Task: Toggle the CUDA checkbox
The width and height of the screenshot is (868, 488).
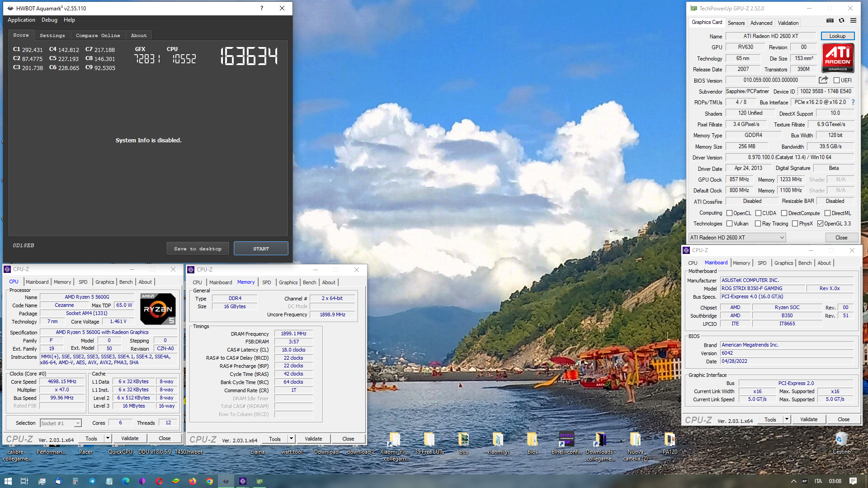Action: (758, 213)
